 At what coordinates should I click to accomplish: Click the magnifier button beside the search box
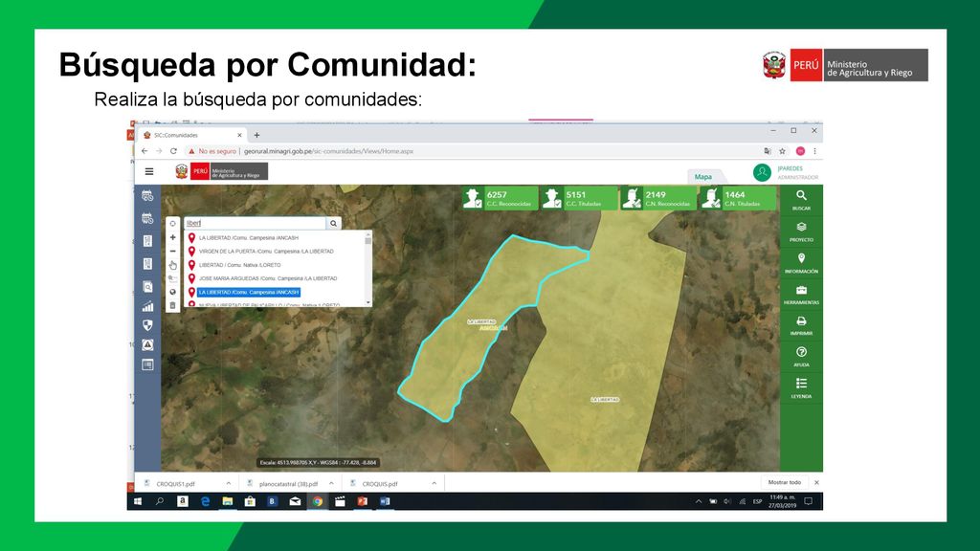334,223
